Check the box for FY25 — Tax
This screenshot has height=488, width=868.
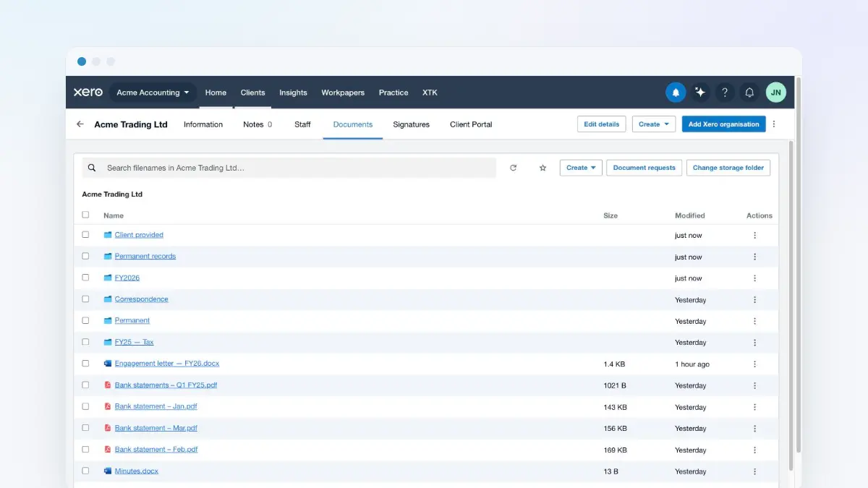tap(85, 342)
